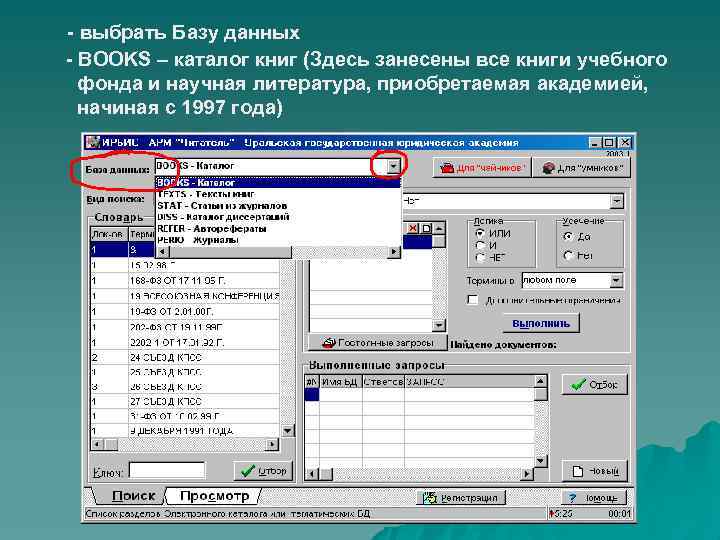Maximize the ИРБИС window
This screenshot has width=720, height=540.
point(609,143)
